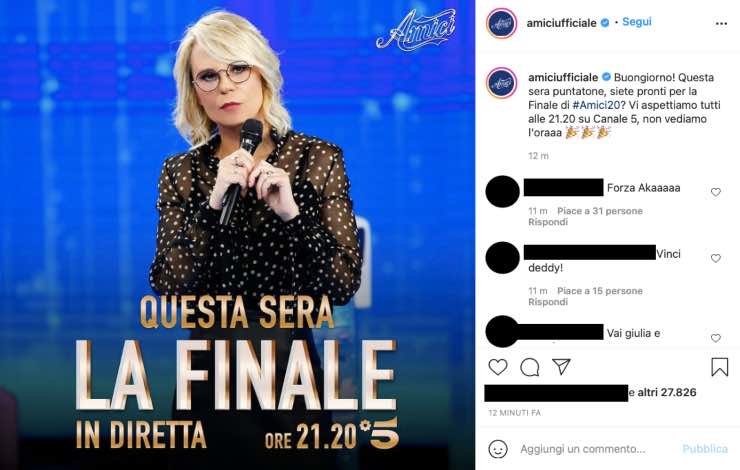Share the post via the paper plane icon
Screen dimensions: 740x470
[x=562, y=367]
